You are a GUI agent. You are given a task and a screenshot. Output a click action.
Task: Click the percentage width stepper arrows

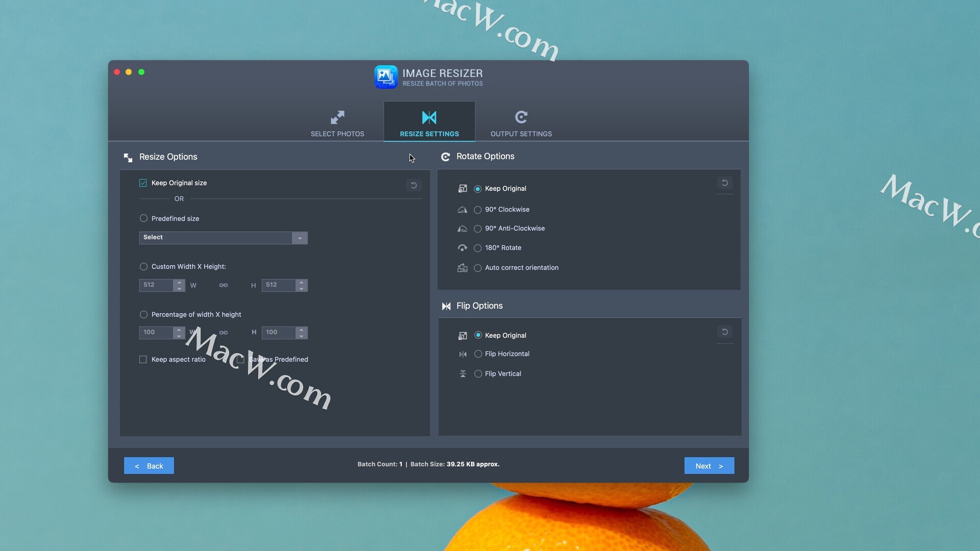tap(179, 333)
